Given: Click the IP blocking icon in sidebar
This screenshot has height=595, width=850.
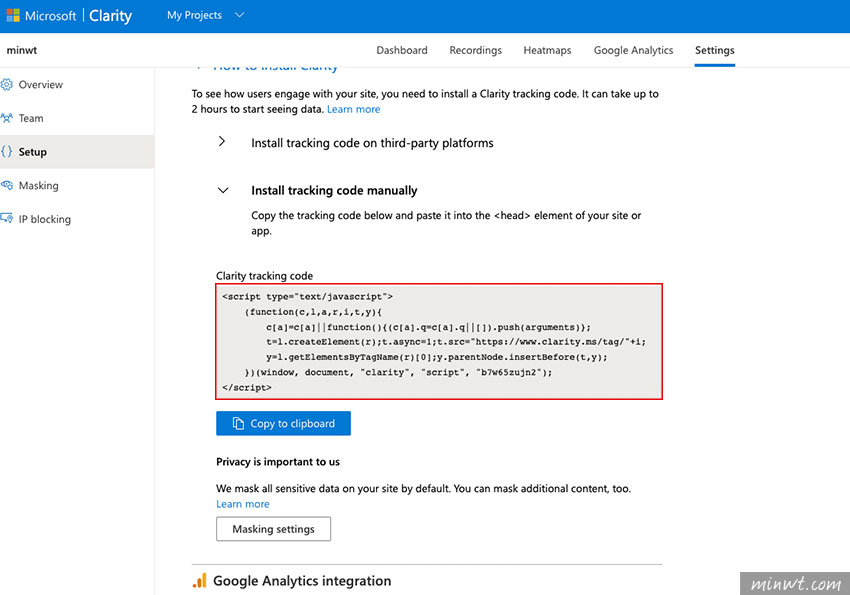Looking at the screenshot, I should coord(7,219).
